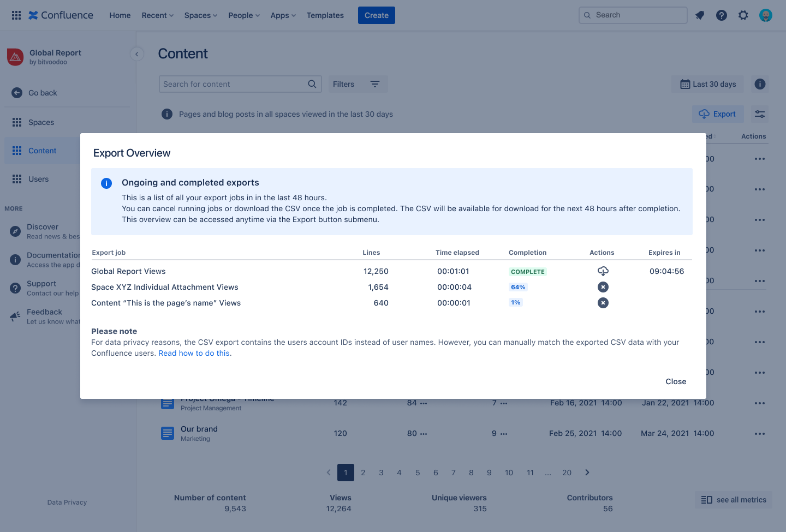This screenshot has height=532, width=786.
Task: Click the 64% completion progress badge
Action: tap(517, 286)
